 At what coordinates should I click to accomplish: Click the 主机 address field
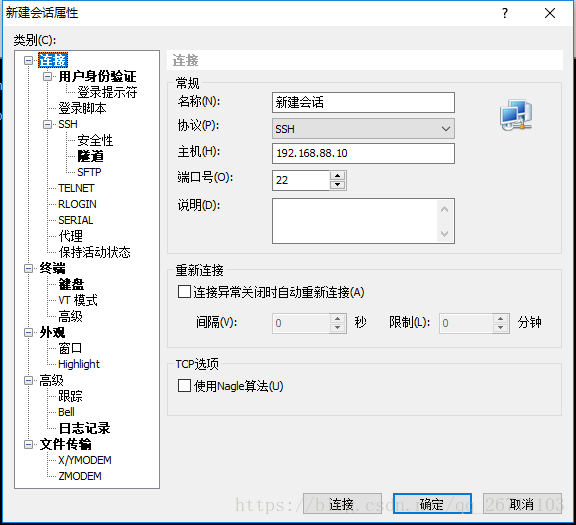coord(363,153)
